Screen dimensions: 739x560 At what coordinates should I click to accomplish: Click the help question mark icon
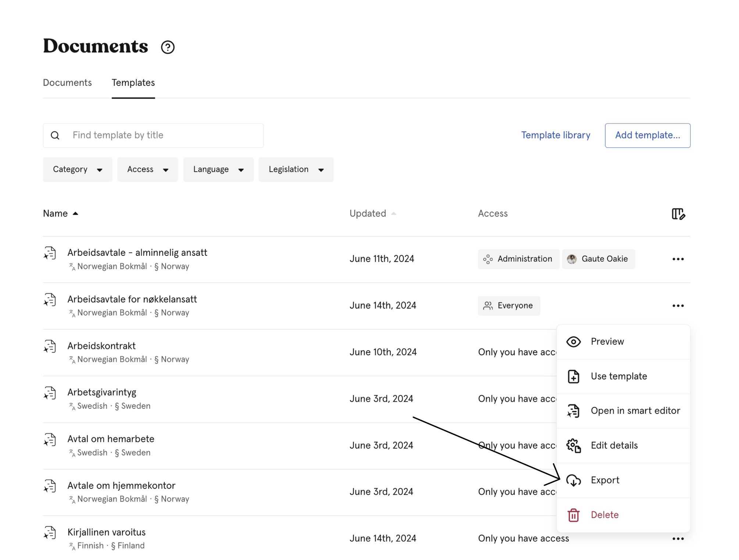(168, 47)
